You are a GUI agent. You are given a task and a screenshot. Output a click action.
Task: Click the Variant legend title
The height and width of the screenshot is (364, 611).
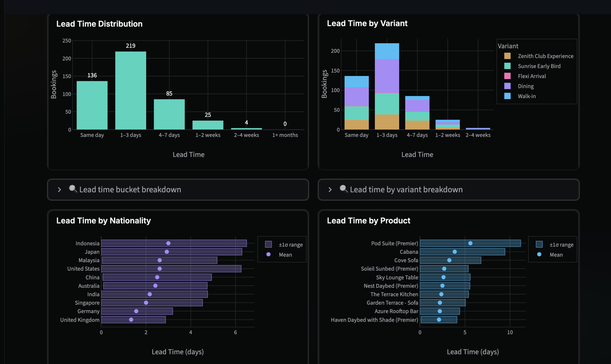click(x=508, y=46)
